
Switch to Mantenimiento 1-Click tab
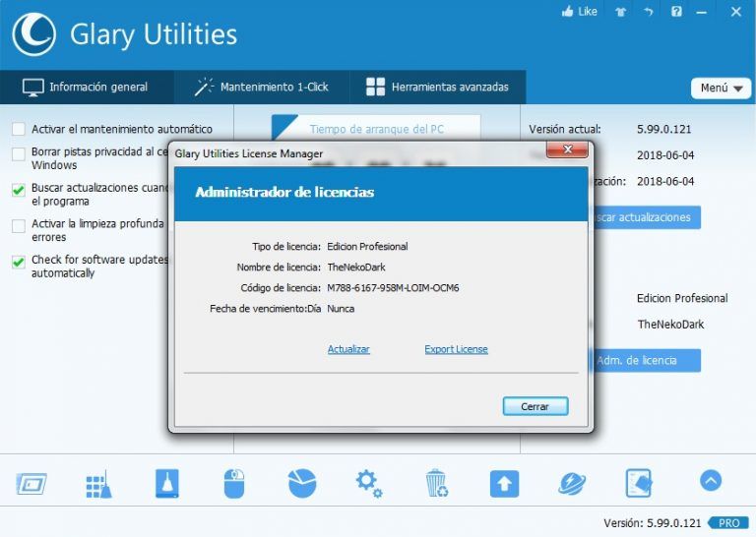coord(262,88)
